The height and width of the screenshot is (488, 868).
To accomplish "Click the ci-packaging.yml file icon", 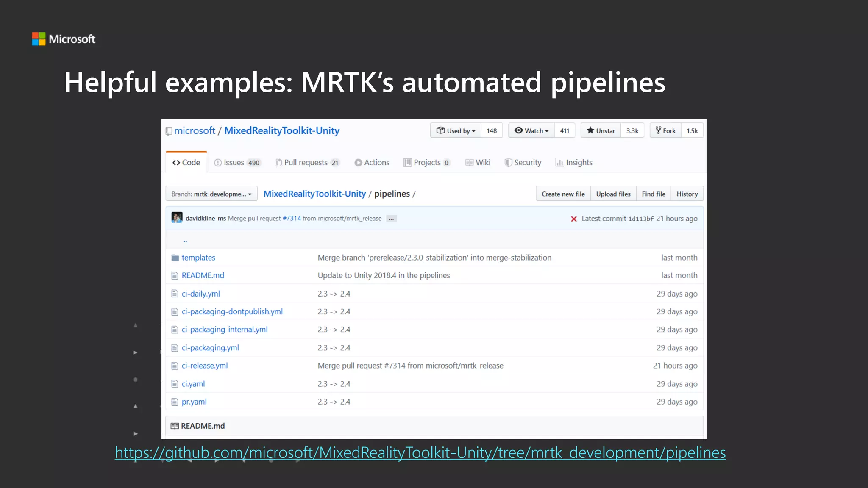I will click(x=175, y=348).
